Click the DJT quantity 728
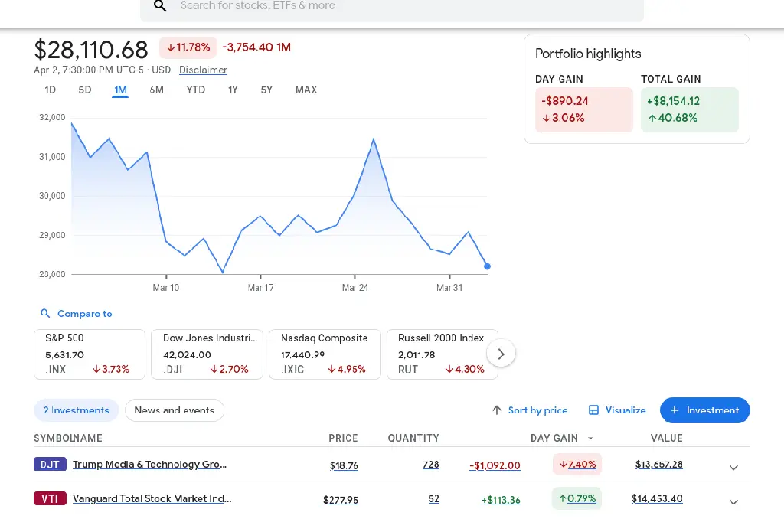 pyautogui.click(x=430, y=465)
